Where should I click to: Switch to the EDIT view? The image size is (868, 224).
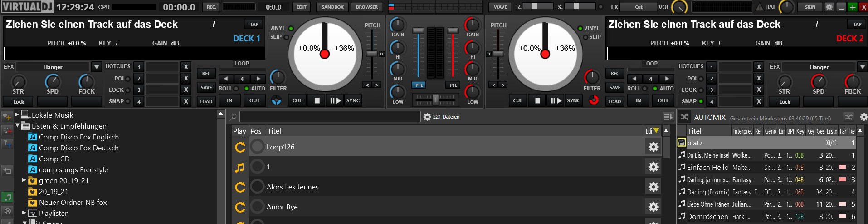pos(302,7)
